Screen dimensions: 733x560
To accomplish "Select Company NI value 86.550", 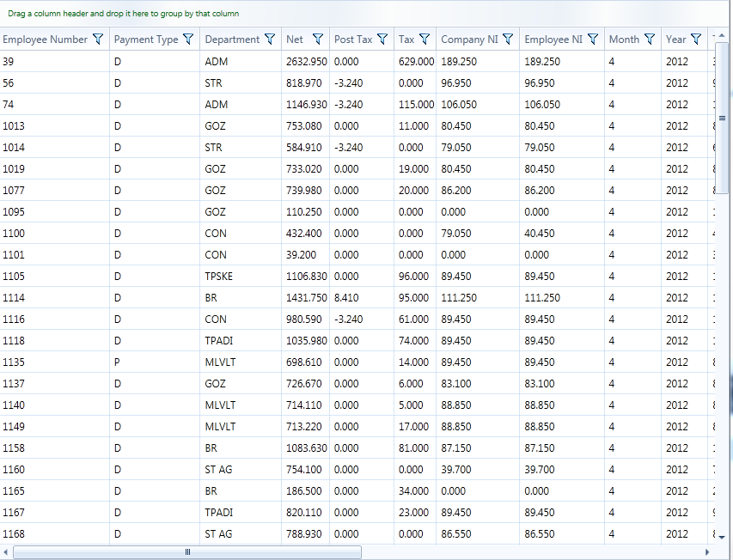I will click(478, 534).
